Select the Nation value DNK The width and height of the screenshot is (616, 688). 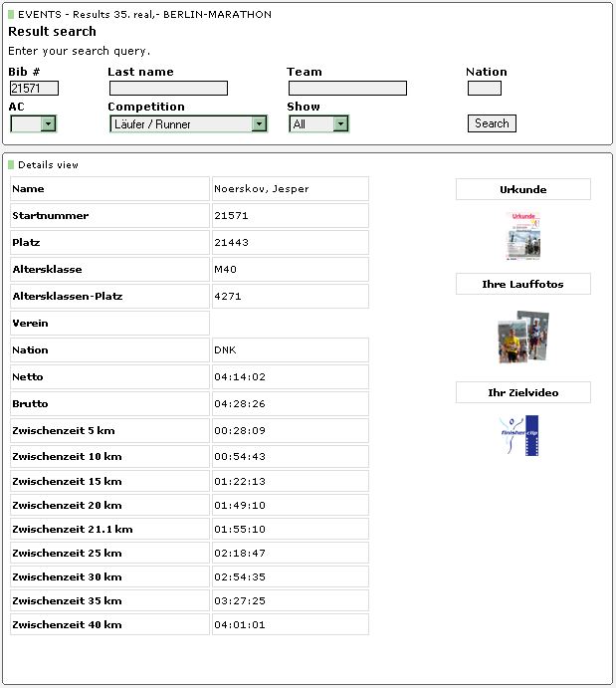pyautogui.click(x=225, y=349)
